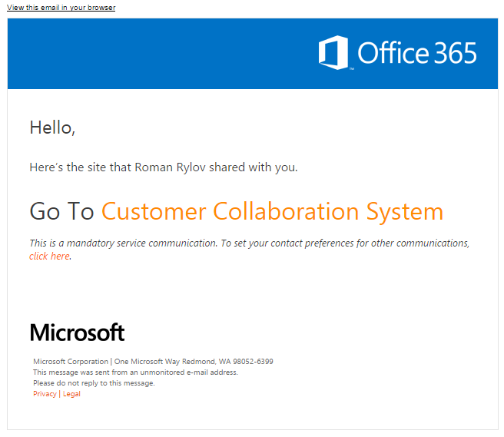Click the "Go To" heading text
The image size is (504, 437).
(61, 211)
